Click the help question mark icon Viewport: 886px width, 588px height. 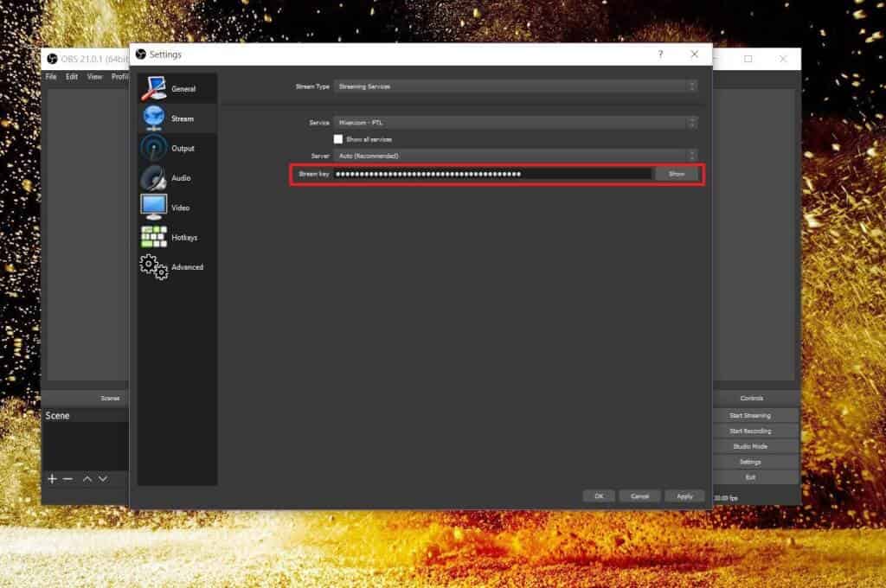tap(660, 54)
